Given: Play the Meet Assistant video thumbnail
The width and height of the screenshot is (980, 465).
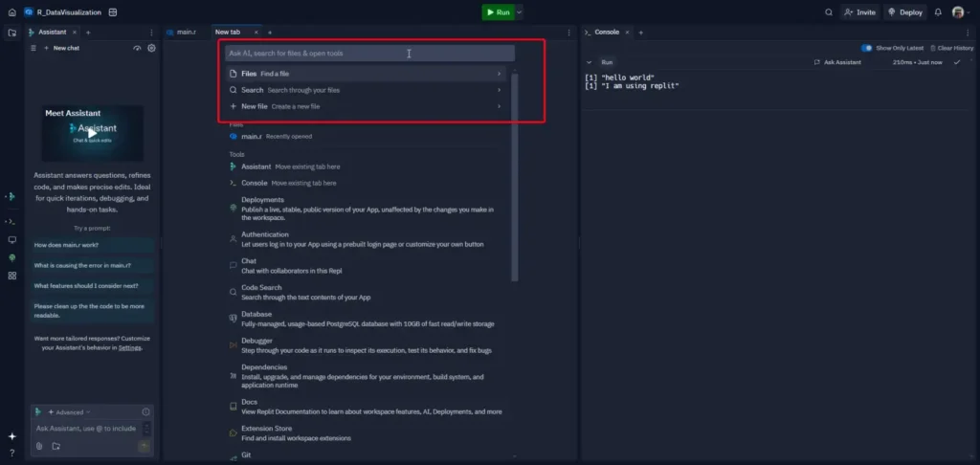Looking at the screenshot, I should click(x=93, y=132).
